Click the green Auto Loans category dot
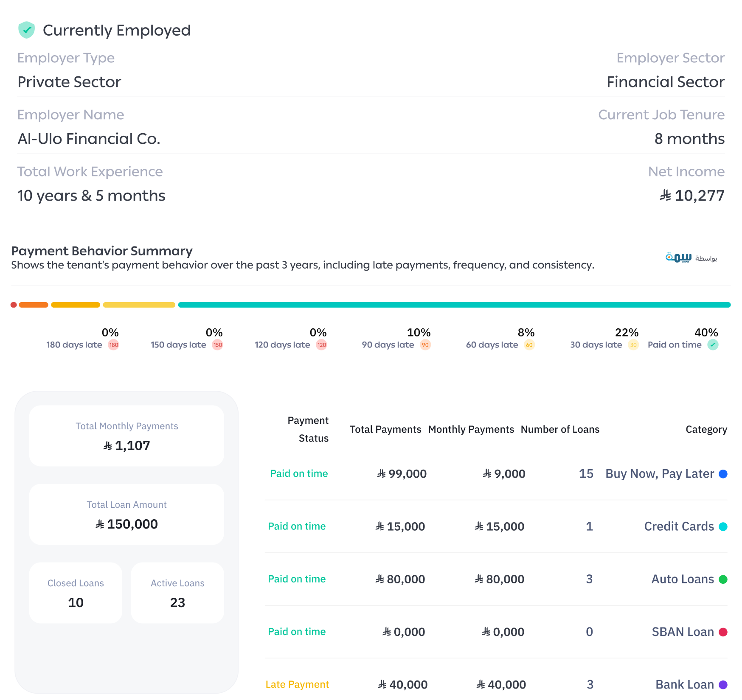The width and height of the screenshot is (742, 700). (723, 579)
